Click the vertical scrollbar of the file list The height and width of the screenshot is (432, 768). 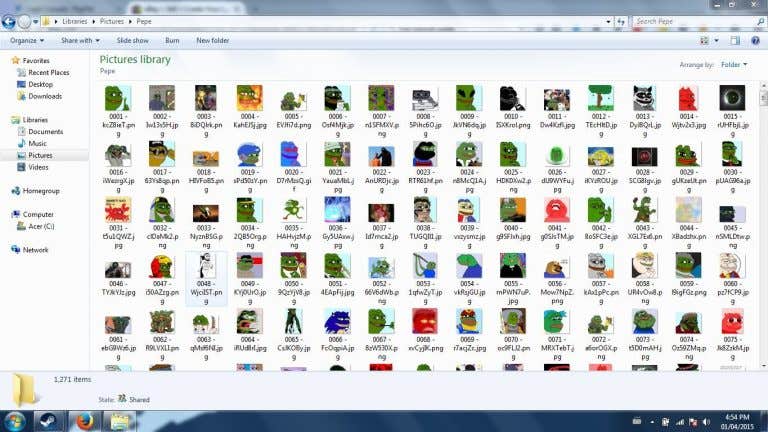(763, 225)
